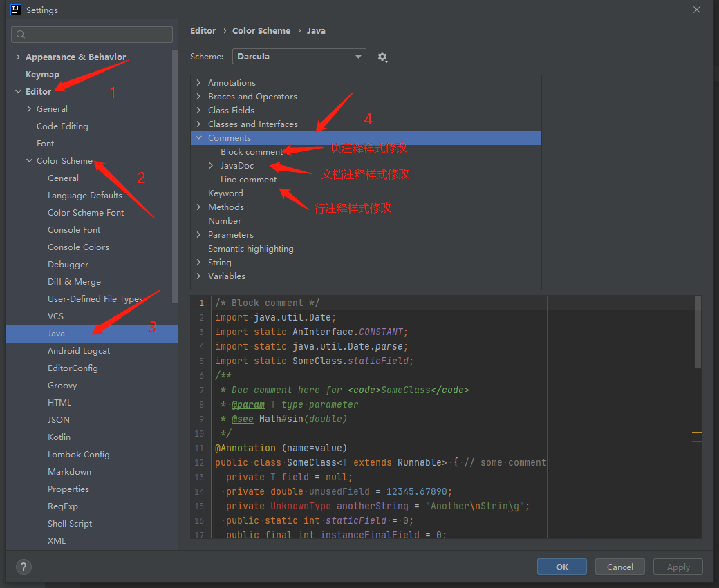The width and height of the screenshot is (719, 588).
Task: Expand Classes and Interfaces category
Action: tap(198, 124)
